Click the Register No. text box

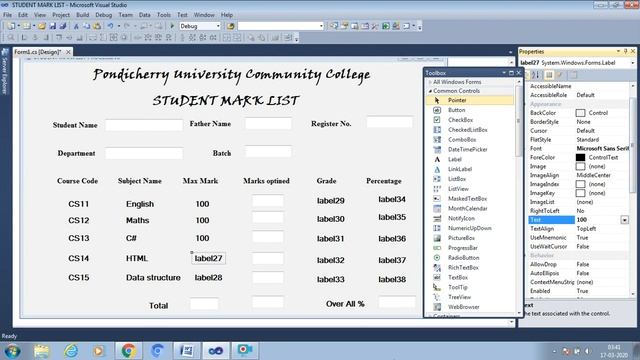(x=389, y=122)
